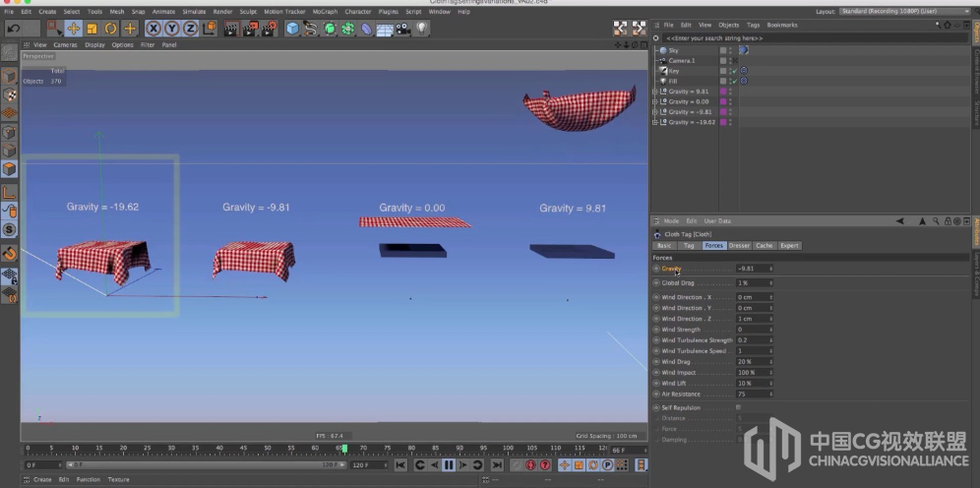980x488 pixels.
Task: Toggle Z axis lock
Action: click(x=190, y=29)
